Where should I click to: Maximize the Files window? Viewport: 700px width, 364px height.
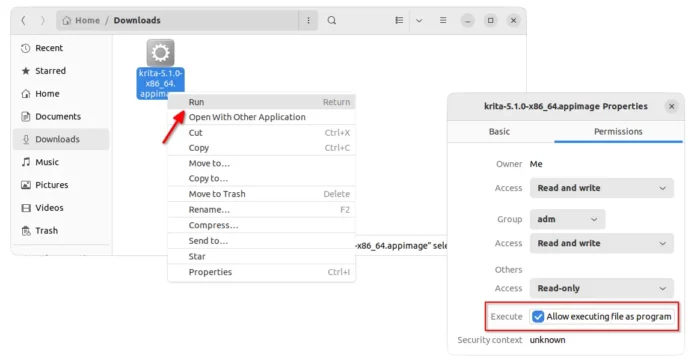pyautogui.click(x=491, y=21)
